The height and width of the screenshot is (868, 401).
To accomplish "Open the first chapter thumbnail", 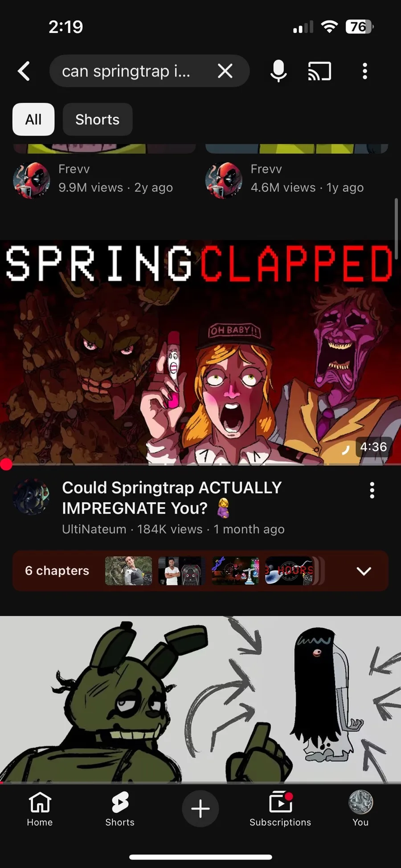I will (128, 571).
